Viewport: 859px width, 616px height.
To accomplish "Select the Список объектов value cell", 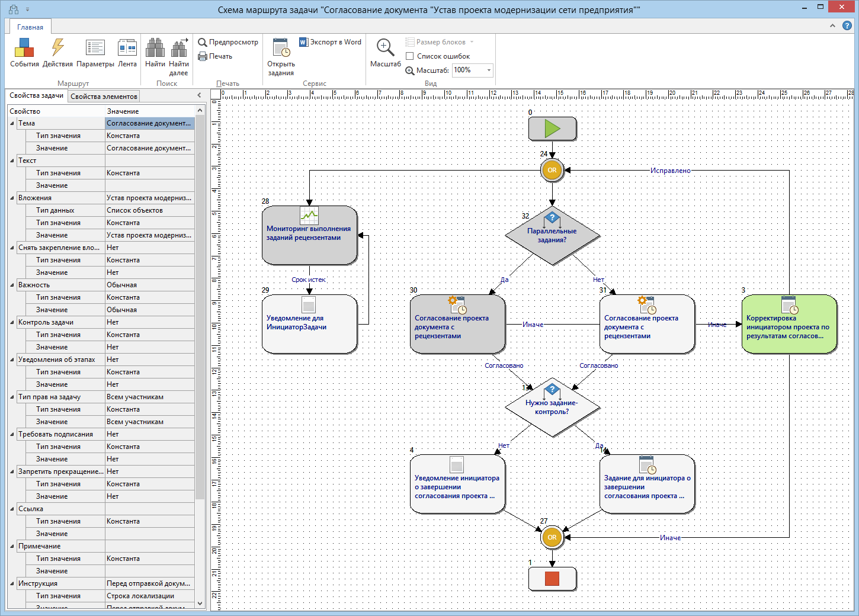I will pos(150,210).
